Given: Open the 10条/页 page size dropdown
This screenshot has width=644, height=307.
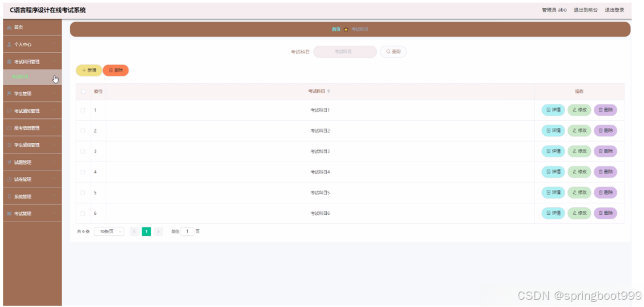Looking at the screenshot, I should pos(109,231).
